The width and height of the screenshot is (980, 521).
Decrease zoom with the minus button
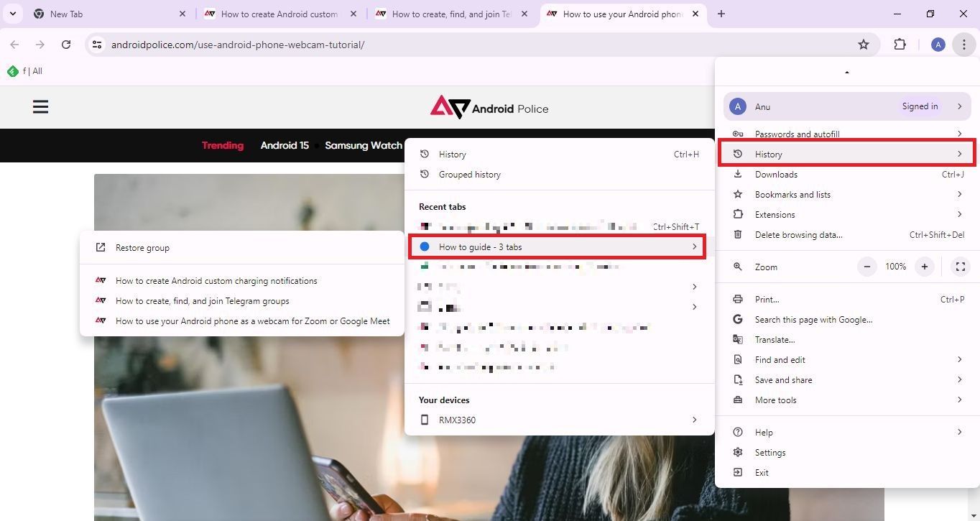tap(867, 267)
